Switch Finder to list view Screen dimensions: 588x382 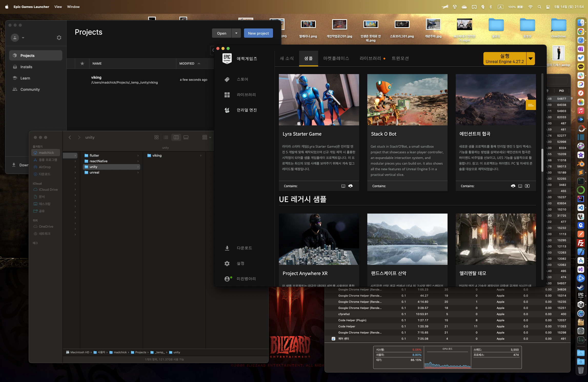166,137
